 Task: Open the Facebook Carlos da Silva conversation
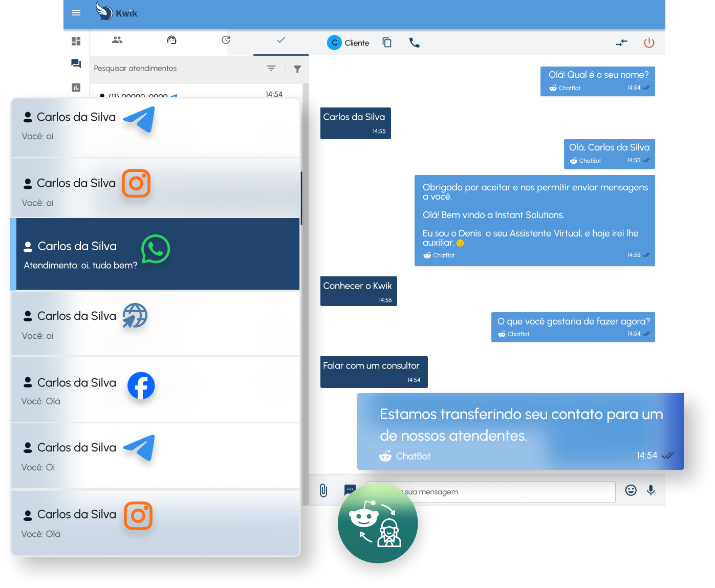pyautogui.click(x=155, y=390)
